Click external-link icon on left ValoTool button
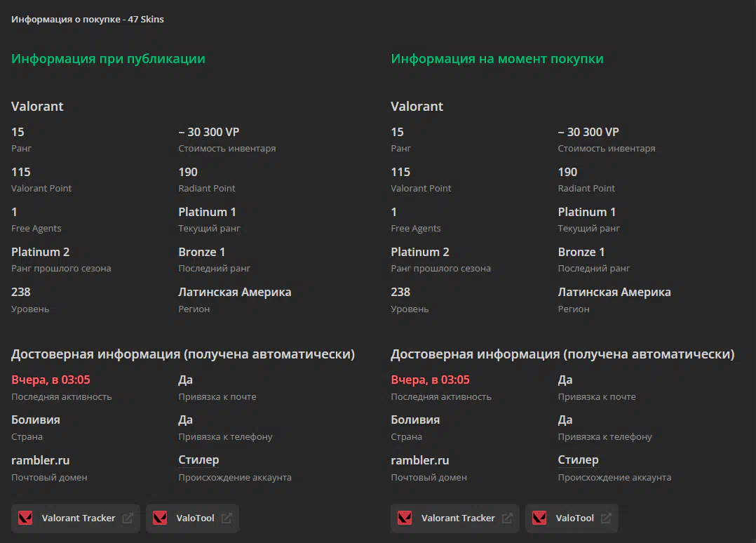This screenshot has width=756, height=543. tap(227, 518)
